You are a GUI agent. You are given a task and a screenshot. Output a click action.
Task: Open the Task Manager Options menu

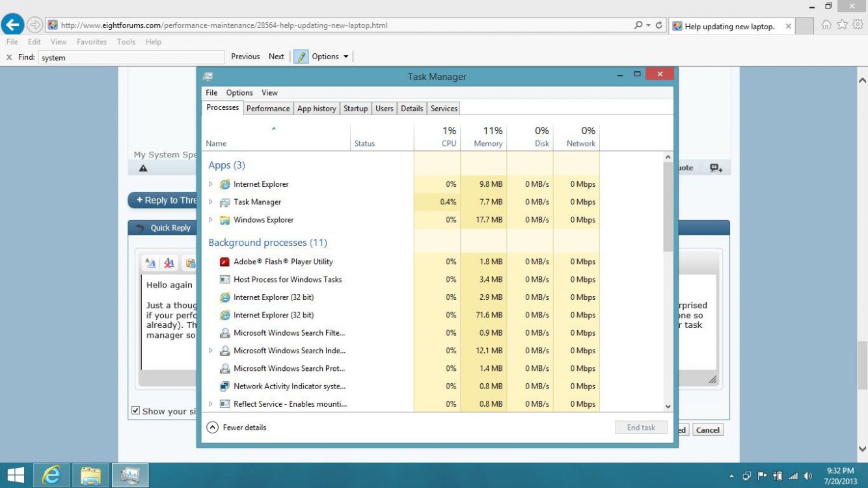tap(239, 92)
